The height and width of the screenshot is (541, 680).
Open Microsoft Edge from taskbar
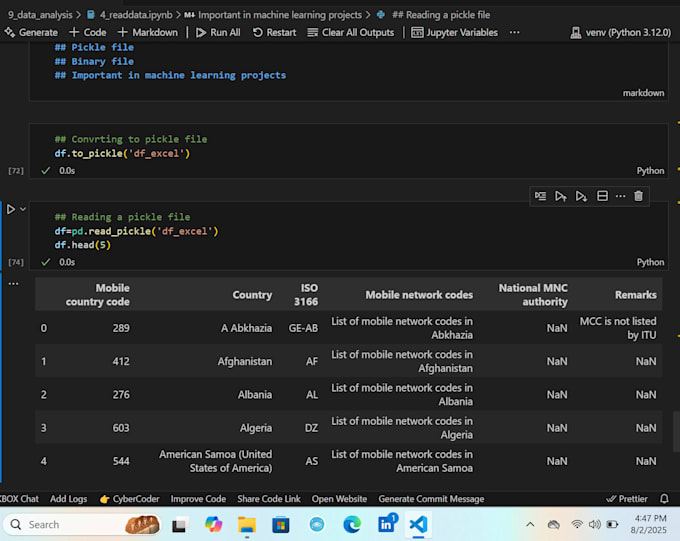352,525
